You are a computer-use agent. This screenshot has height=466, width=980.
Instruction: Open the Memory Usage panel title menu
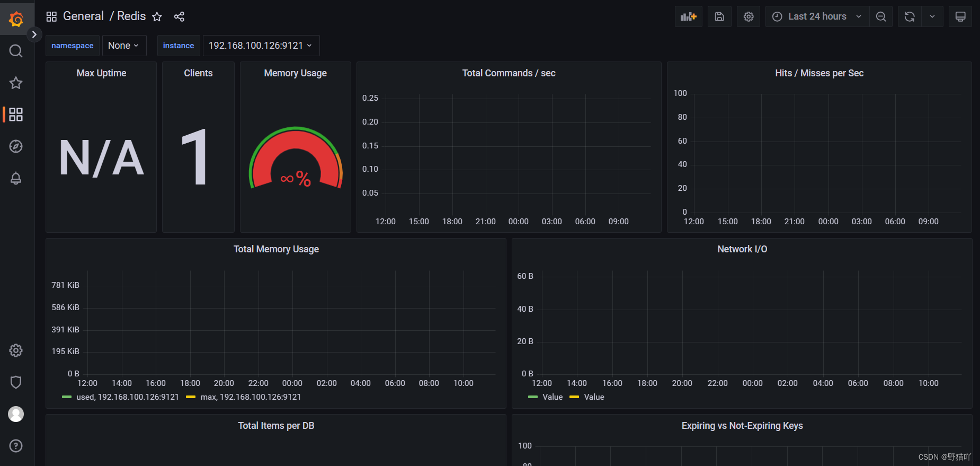[296, 73]
